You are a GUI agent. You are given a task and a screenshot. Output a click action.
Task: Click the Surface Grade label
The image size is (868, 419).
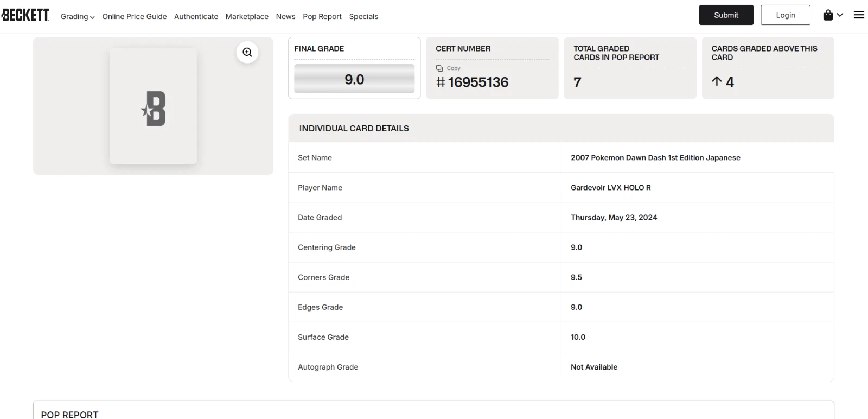coord(323,337)
